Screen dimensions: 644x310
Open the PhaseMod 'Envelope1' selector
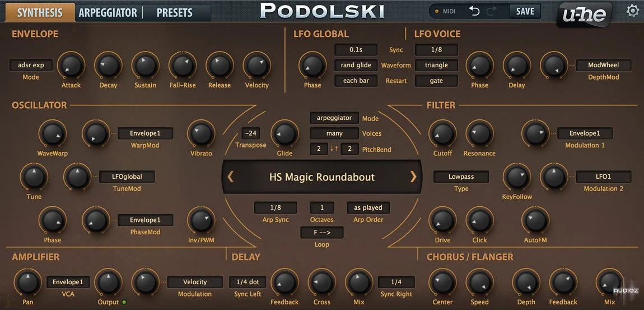point(146,220)
